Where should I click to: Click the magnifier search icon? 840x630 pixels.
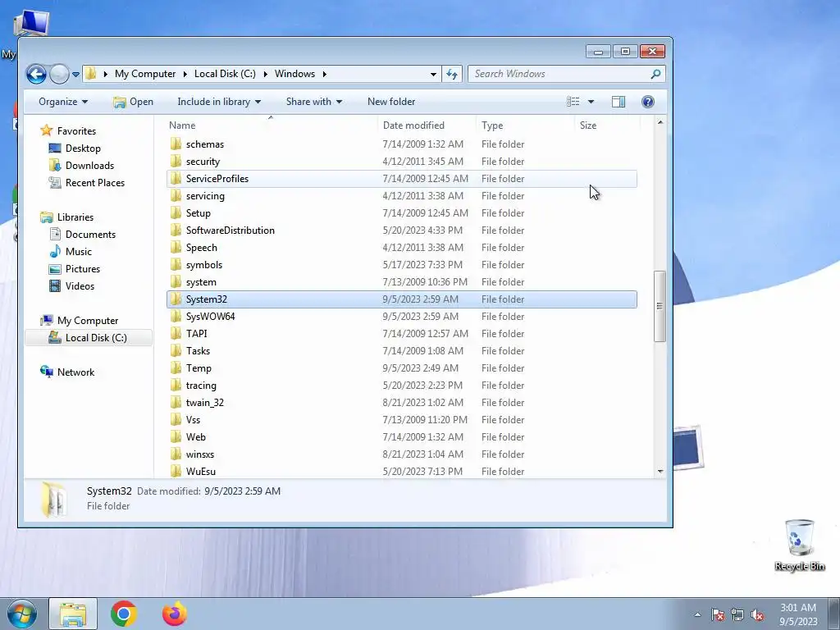[x=655, y=74]
